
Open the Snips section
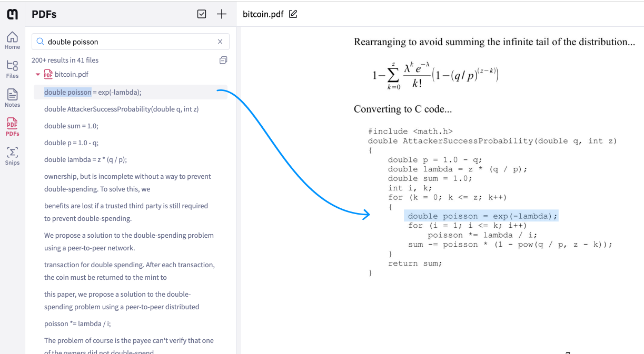point(12,156)
